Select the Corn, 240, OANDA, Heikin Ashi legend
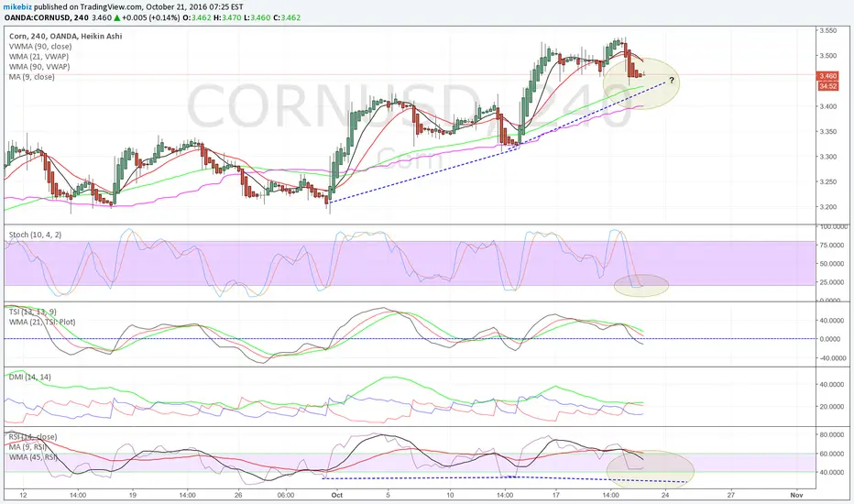The image size is (854, 504). [x=65, y=36]
